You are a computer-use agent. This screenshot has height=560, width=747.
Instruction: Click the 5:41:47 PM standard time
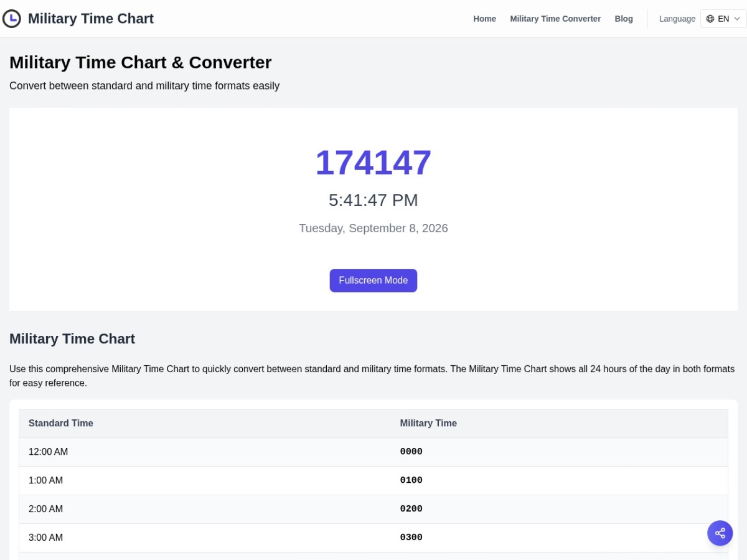pyautogui.click(x=374, y=200)
